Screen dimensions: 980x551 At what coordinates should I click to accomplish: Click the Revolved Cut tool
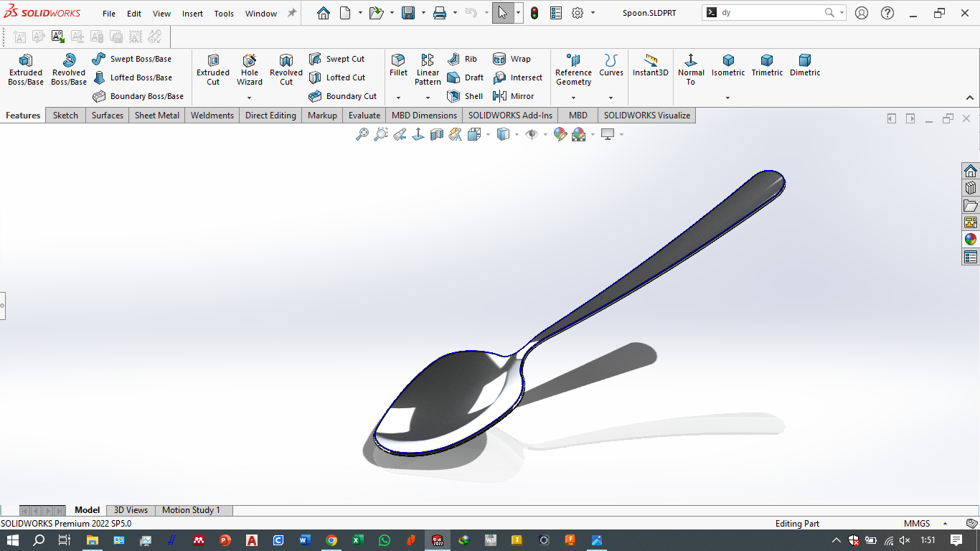click(286, 70)
